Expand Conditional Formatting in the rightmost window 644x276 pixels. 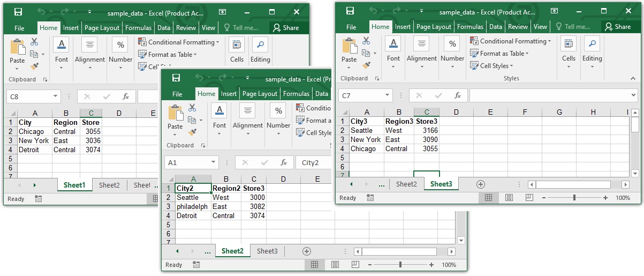[x=512, y=41]
